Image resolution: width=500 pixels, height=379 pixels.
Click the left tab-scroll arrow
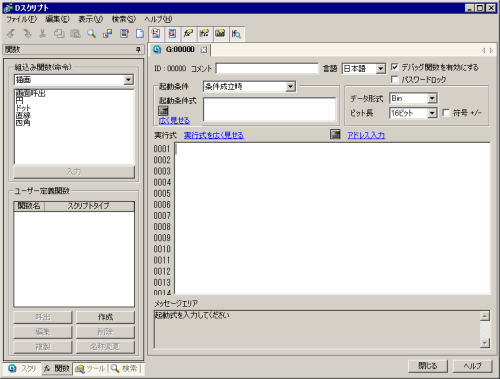tap(483, 50)
